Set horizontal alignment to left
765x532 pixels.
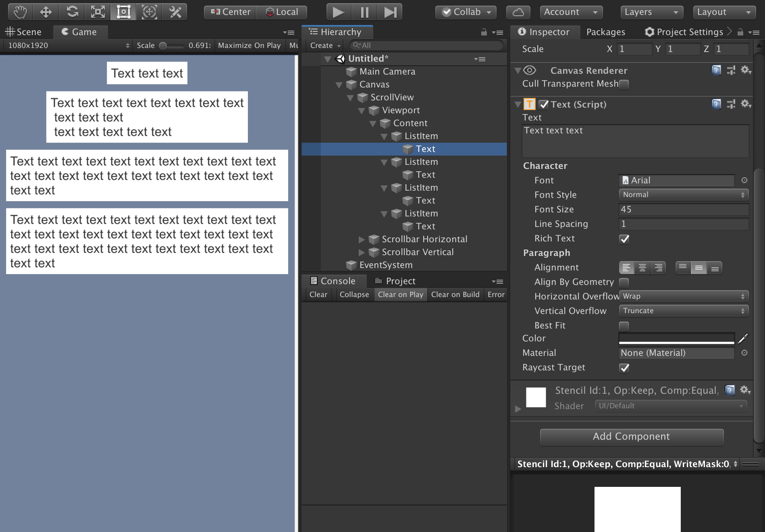click(626, 268)
